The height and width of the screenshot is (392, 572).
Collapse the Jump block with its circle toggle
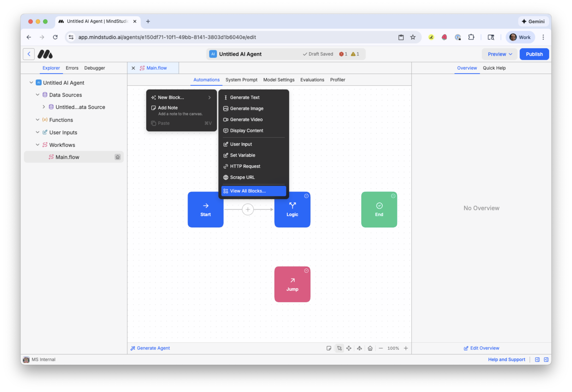306,271
